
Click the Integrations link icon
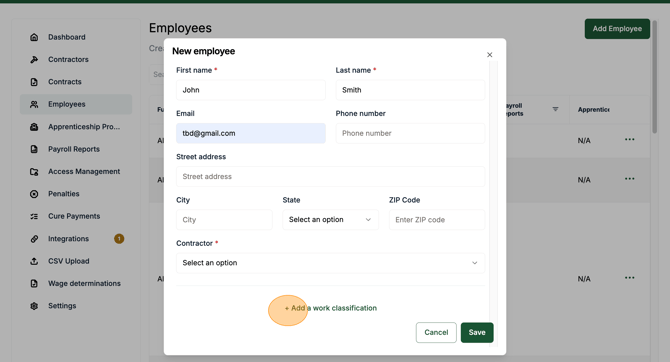[34, 238]
